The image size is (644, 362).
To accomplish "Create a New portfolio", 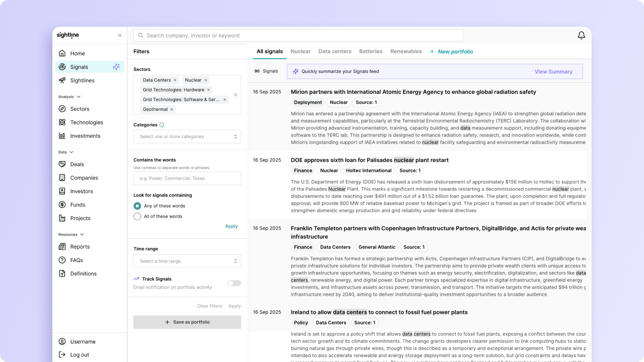I will tap(452, 51).
